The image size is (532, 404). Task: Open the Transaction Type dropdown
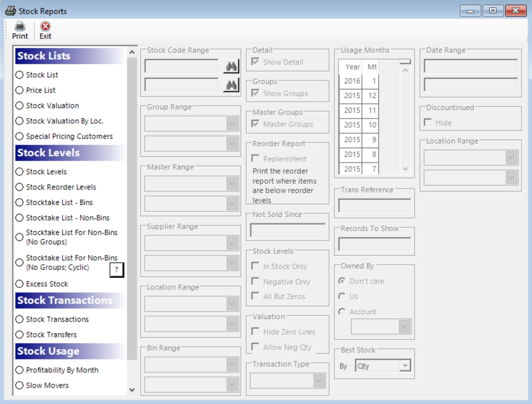319,381
